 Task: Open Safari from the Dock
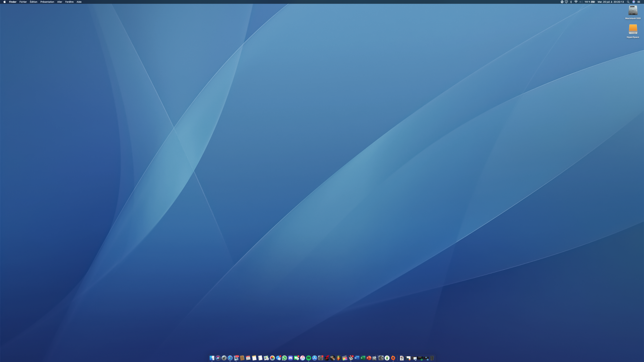coord(230,358)
